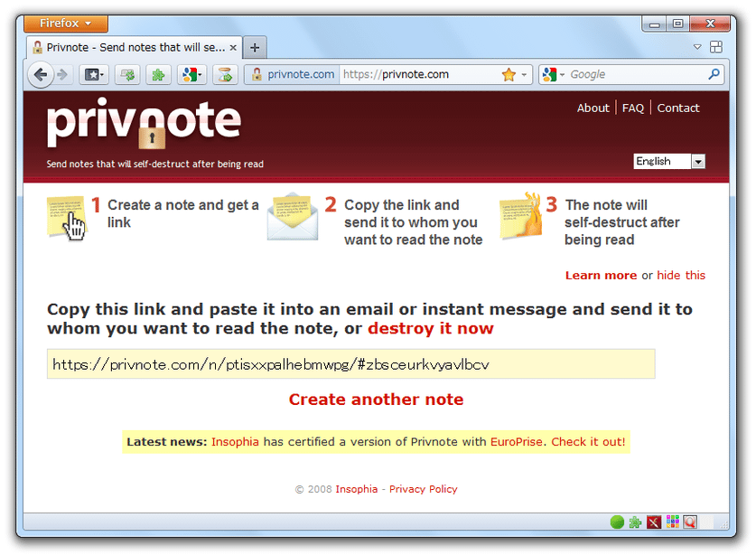756x555 pixels.
Task: Select the generated privnote link field
Action: (351, 364)
